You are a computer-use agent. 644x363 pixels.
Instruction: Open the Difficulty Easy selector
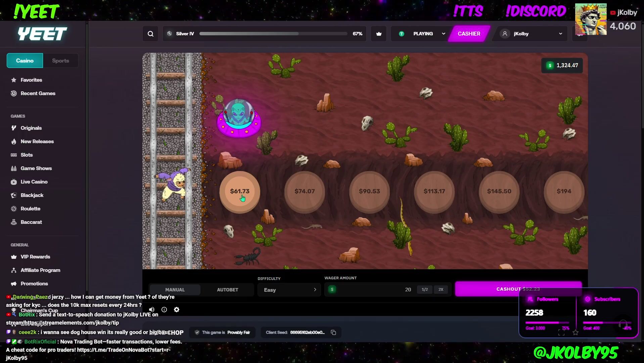point(289,290)
